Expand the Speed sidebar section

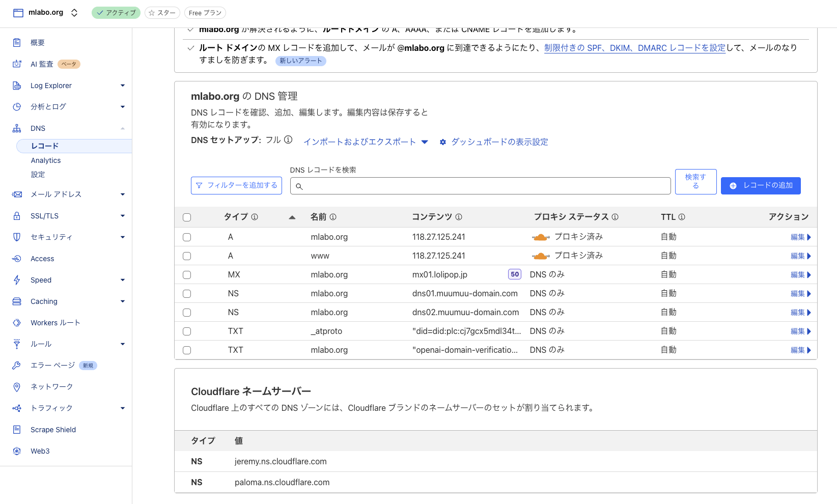(x=122, y=280)
